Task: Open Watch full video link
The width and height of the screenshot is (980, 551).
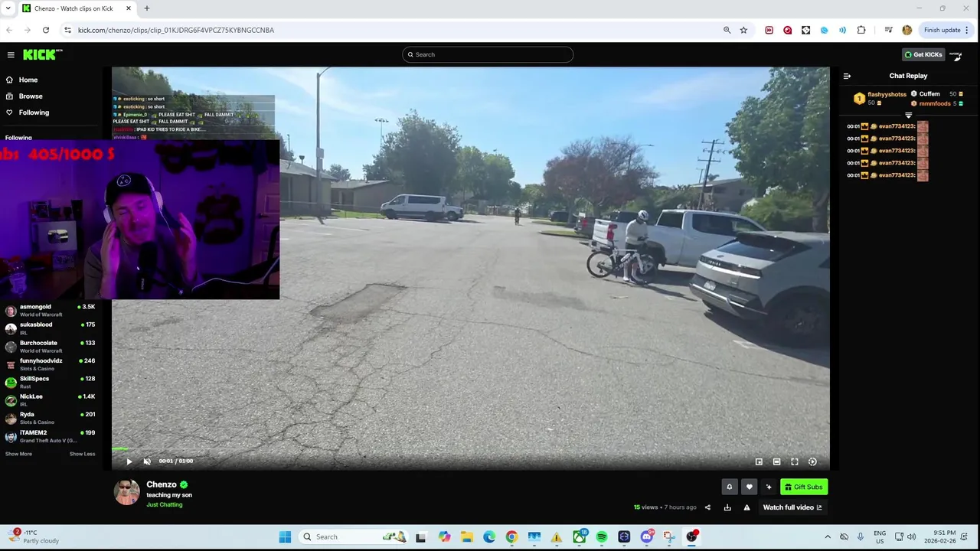Action: pyautogui.click(x=792, y=507)
